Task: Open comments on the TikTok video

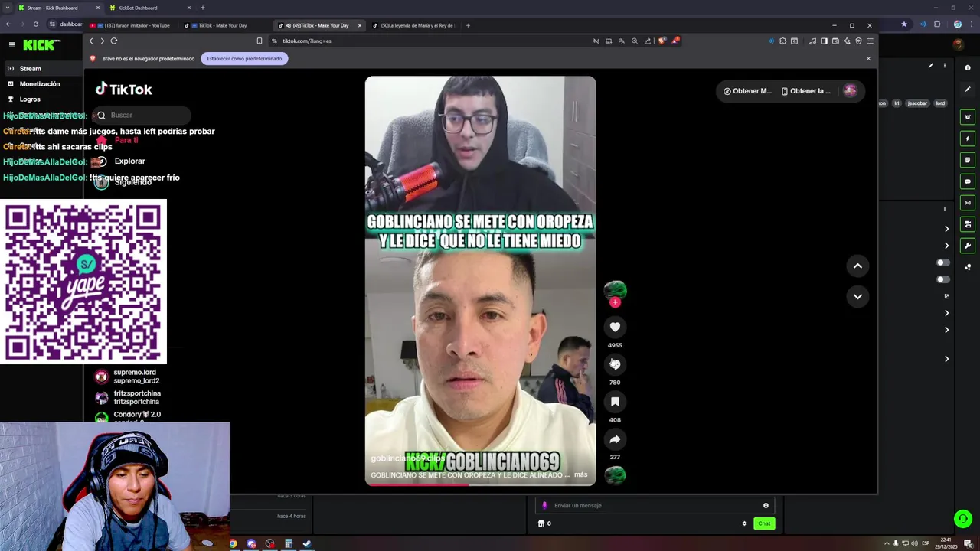Action: click(x=615, y=364)
